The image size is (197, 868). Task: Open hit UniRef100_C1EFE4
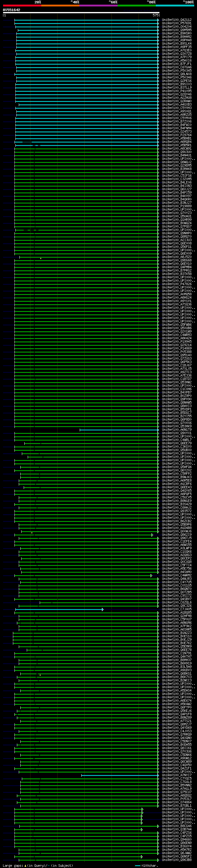(177, 542)
